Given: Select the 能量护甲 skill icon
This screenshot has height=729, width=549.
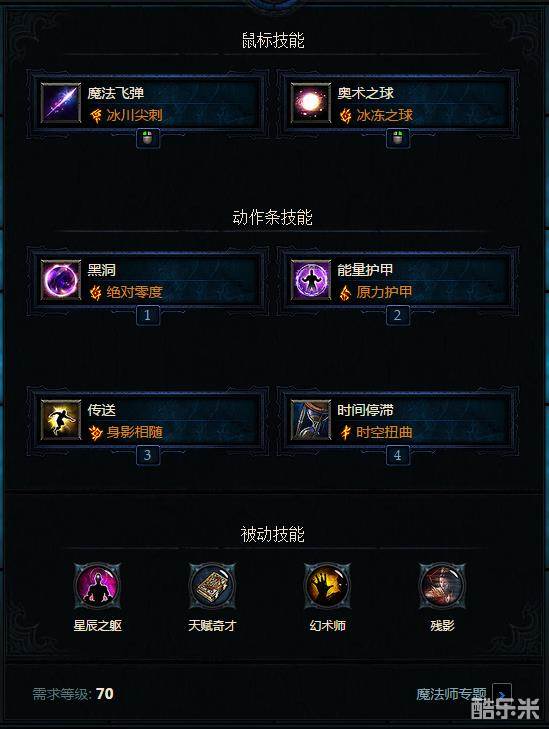Looking at the screenshot, I should (x=311, y=280).
